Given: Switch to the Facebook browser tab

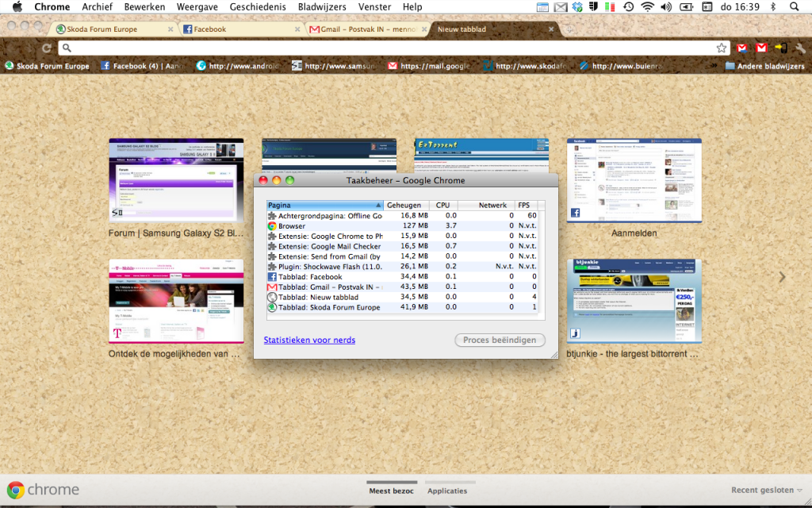Looking at the screenshot, I should tap(241, 29).
